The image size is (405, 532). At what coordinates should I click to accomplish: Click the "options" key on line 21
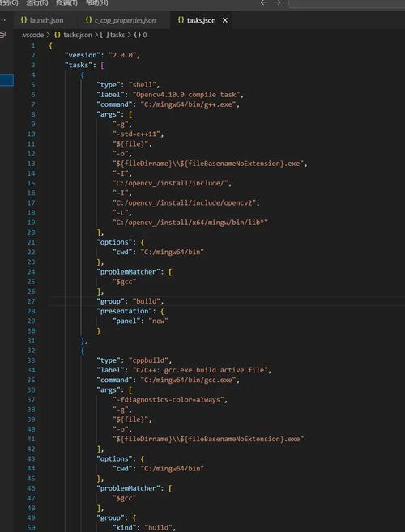pos(114,242)
